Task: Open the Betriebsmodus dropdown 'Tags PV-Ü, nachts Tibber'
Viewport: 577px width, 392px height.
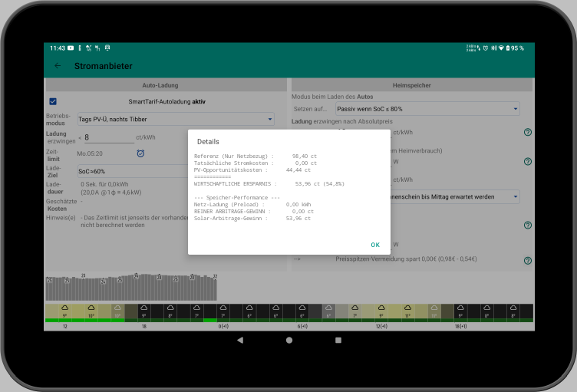Action: pos(176,119)
